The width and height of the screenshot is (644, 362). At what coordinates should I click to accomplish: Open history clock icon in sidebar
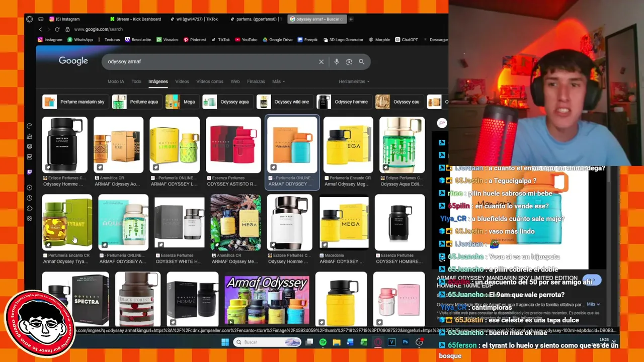[30, 198]
